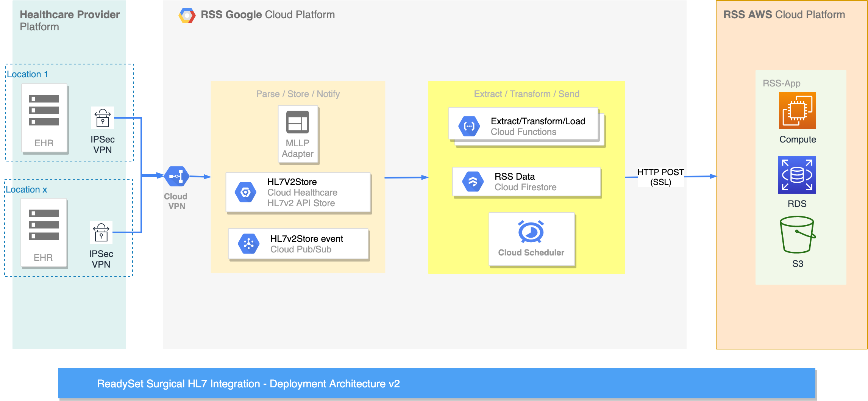The height and width of the screenshot is (401, 868).
Task: Click the 'Cloud Pub/Sub' subtitle
Action: tap(301, 249)
